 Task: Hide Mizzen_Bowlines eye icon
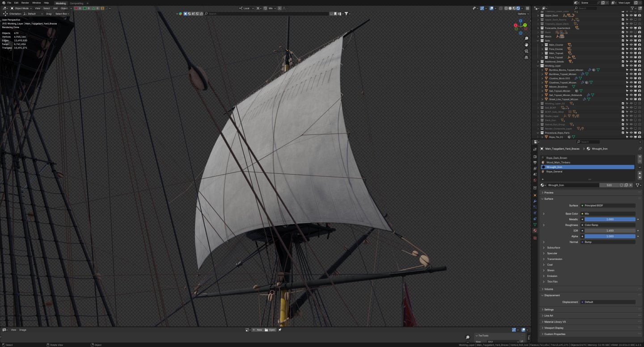pos(631,87)
